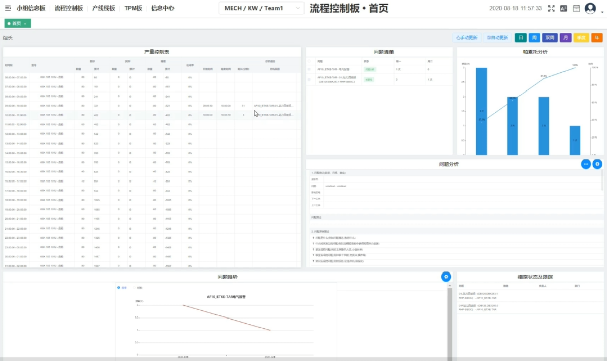The height and width of the screenshot is (364, 607).
Task: Click the hamburger menu icon top left
Action: click(8, 8)
